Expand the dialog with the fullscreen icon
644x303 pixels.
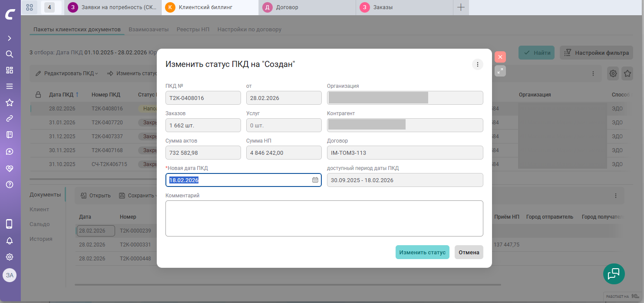pos(500,71)
